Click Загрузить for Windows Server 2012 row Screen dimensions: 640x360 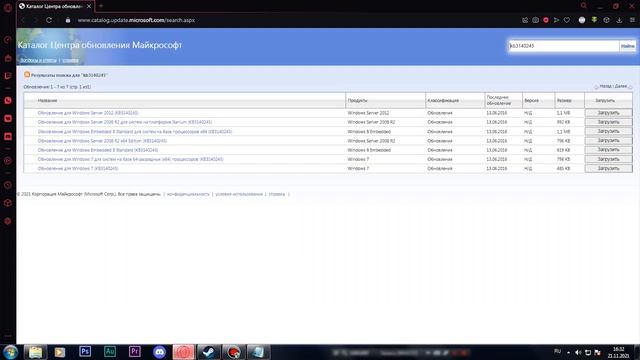pos(608,113)
